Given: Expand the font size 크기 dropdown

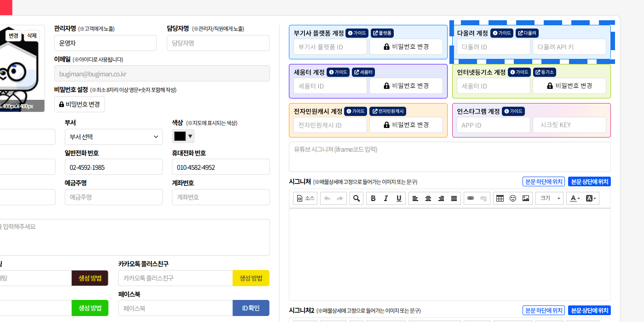Looking at the screenshot, I should (x=550, y=198).
